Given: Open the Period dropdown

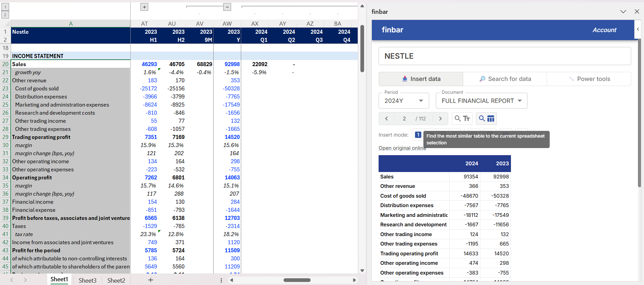Looking at the screenshot, I should point(404,101).
